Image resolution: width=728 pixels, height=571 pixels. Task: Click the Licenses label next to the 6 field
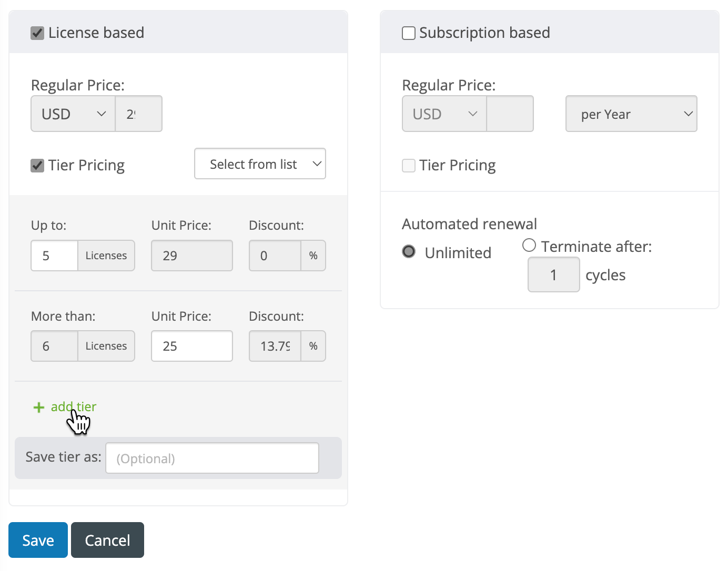click(x=106, y=346)
